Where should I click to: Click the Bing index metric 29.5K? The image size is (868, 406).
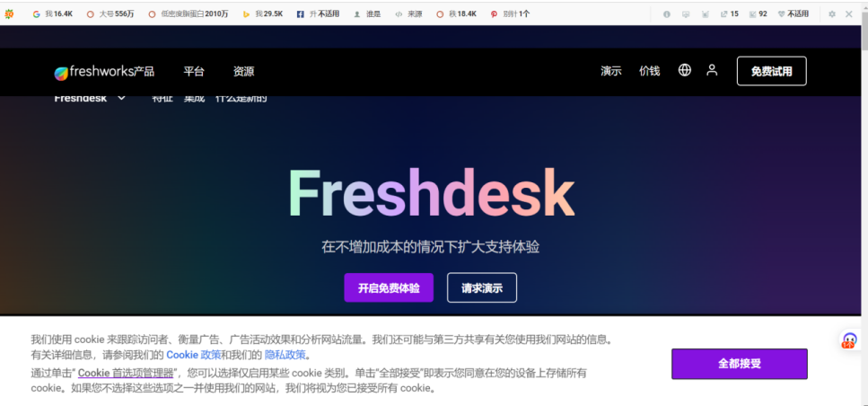click(263, 14)
